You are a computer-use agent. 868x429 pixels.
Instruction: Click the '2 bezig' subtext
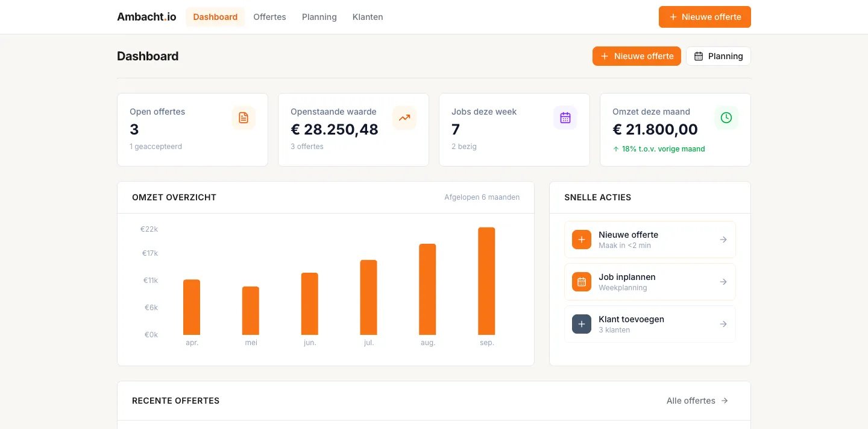point(464,147)
